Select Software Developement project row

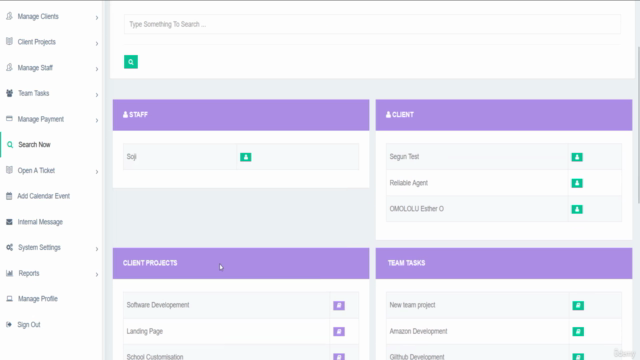click(x=241, y=305)
